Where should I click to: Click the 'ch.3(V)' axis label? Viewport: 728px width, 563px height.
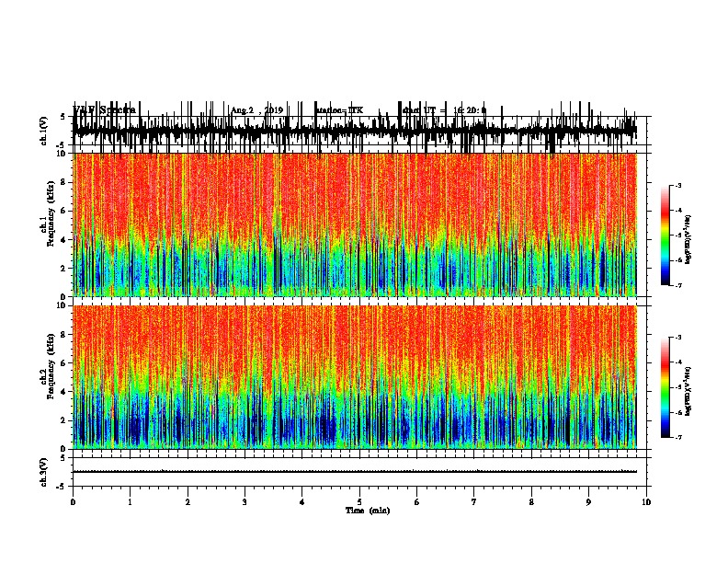(44, 472)
